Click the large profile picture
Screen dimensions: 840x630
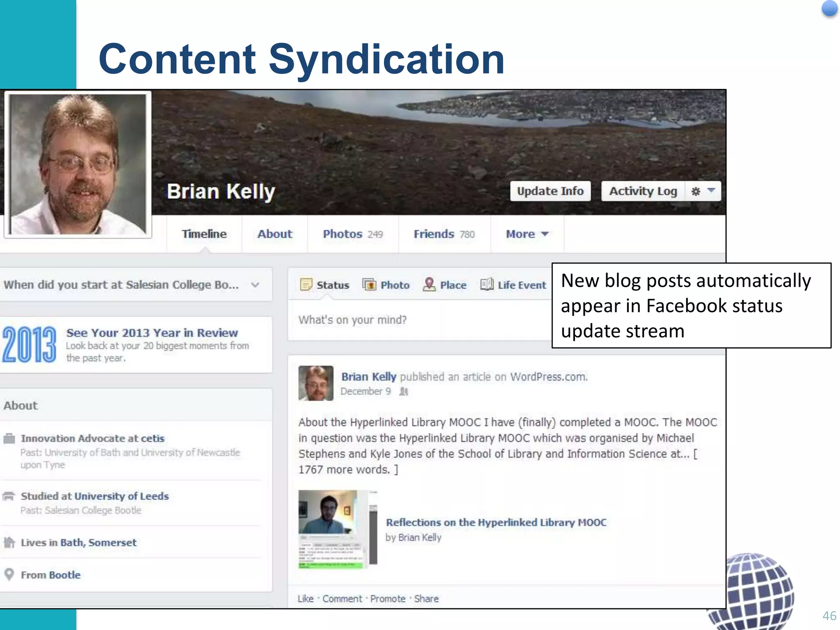pyautogui.click(x=78, y=164)
